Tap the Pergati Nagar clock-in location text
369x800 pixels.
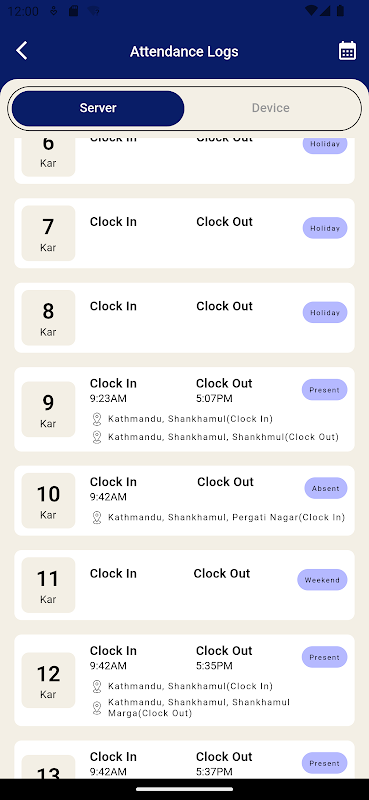pyautogui.click(x=226, y=517)
